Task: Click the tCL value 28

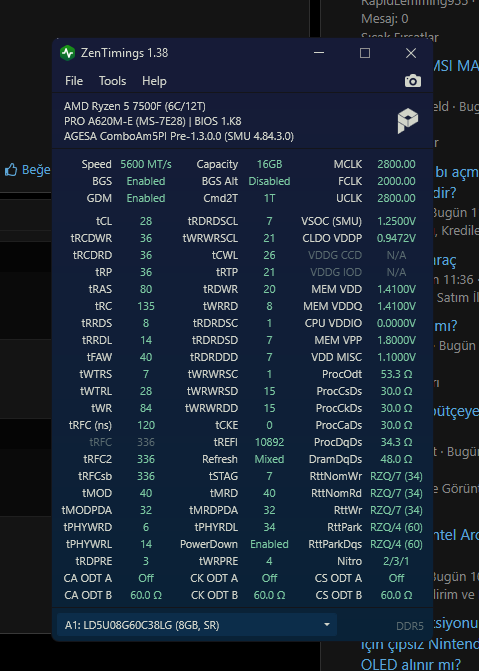Action: pyautogui.click(x=146, y=221)
